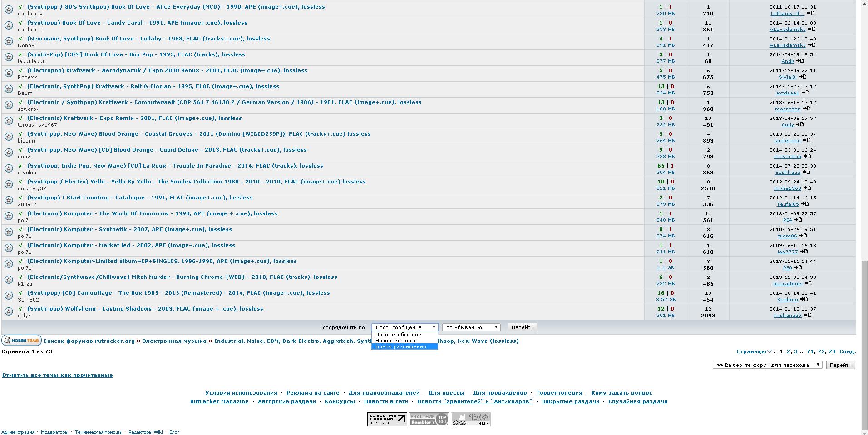
Task: Go to page 73 in pagination
Action: click(832, 351)
